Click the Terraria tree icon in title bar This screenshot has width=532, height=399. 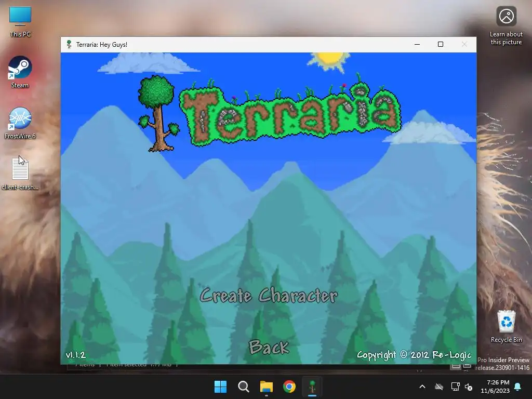pyautogui.click(x=69, y=45)
